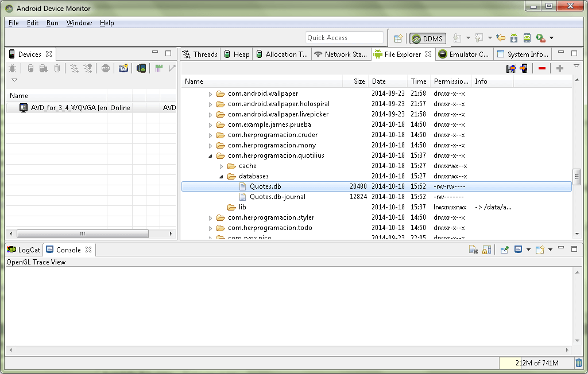Image resolution: width=588 pixels, height=374 pixels.
Task: Open the File Explorer view menu triangle
Action: [x=577, y=66]
